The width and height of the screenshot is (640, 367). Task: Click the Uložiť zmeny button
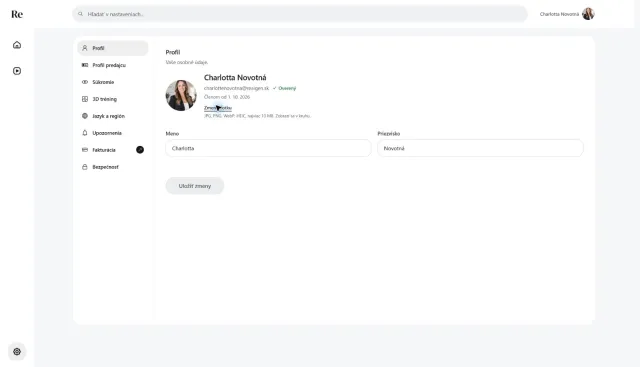pos(195,186)
